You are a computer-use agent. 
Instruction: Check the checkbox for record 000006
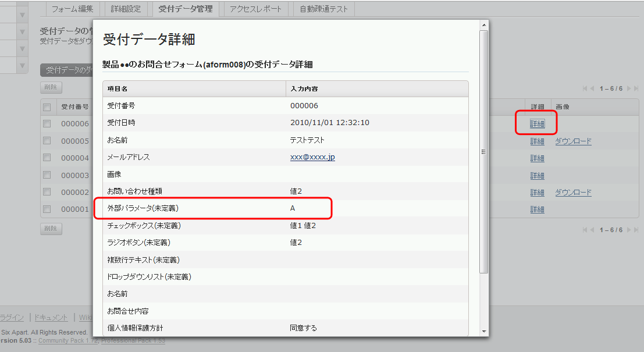click(x=47, y=124)
